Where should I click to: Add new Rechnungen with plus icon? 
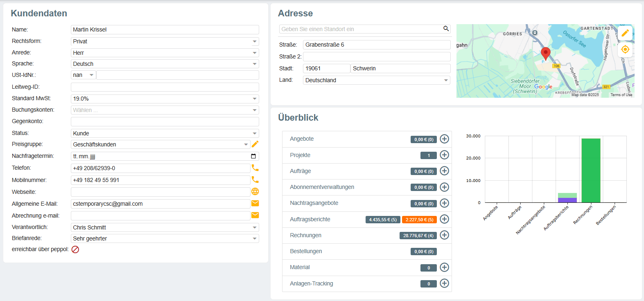point(444,235)
